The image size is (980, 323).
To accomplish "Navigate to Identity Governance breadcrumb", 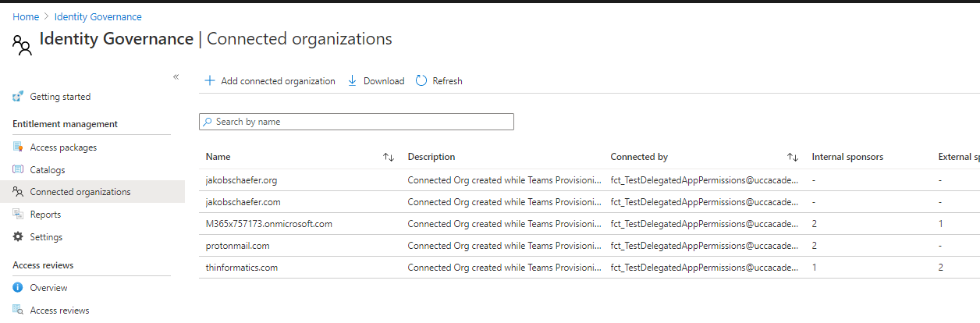I will coord(98,16).
